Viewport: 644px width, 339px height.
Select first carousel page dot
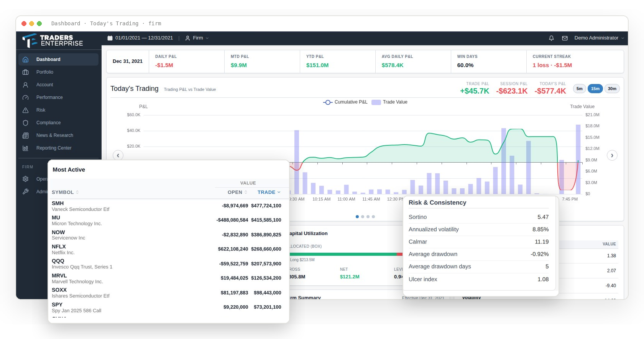coord(357,217)
